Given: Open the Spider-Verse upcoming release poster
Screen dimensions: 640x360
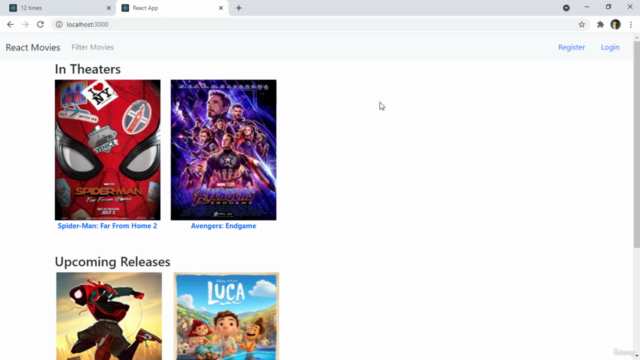Looking at the screenshot, I should (x=109, y=316).
